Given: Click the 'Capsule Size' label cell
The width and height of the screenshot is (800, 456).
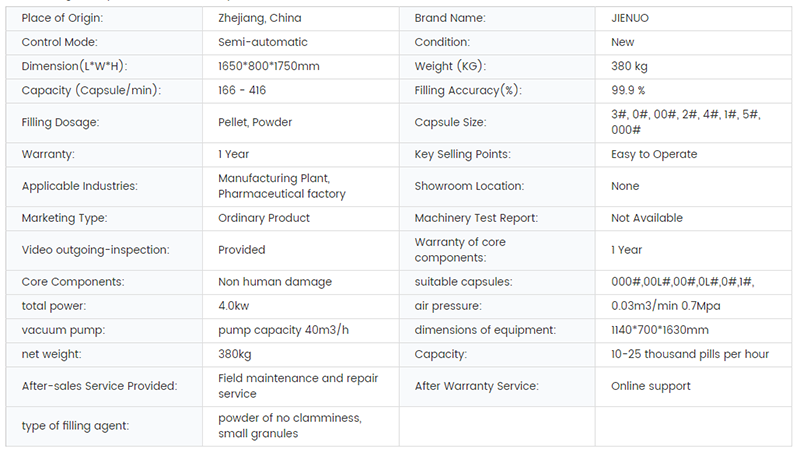Looking at the screenshot, I should click(x=450, y=122).
